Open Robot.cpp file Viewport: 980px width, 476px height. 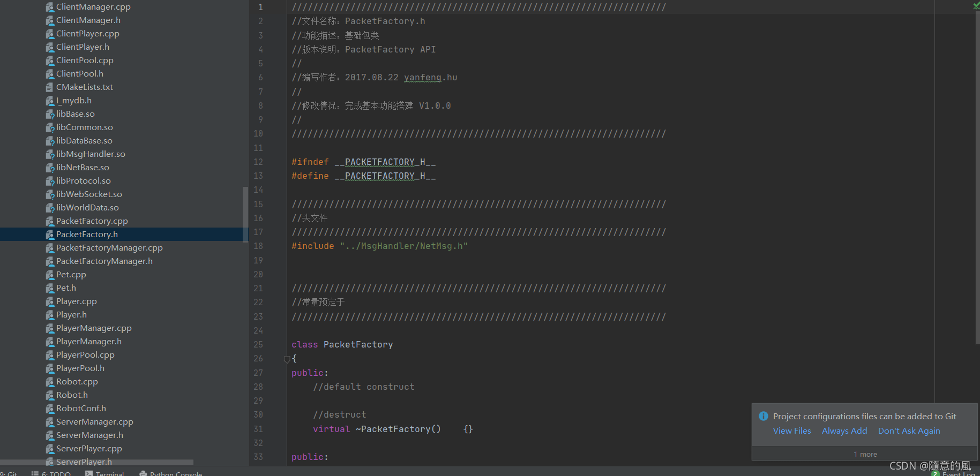[77, 382]
